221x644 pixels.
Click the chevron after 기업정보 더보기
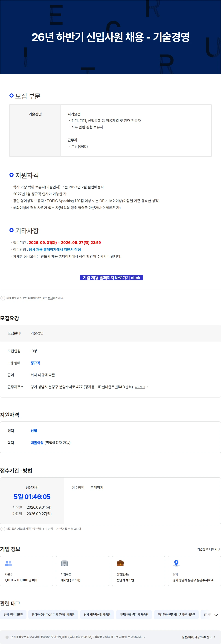click(219, 549)
